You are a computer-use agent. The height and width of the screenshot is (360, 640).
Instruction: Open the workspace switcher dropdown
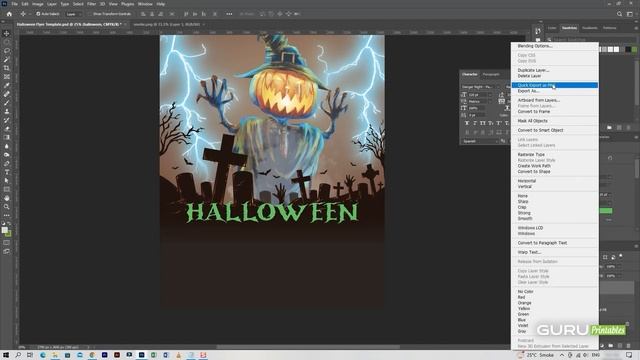coord(630,14)
